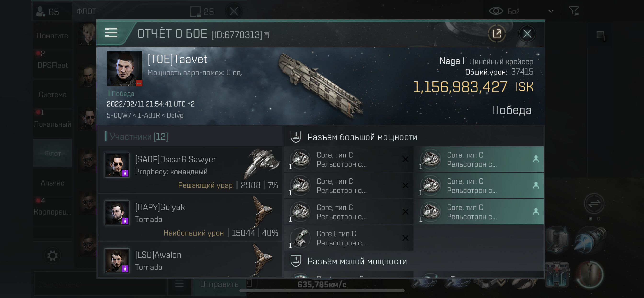The image size is (644, 298).
Task: Toggle the eye overview visibility icon
Action: pos(496,11)
